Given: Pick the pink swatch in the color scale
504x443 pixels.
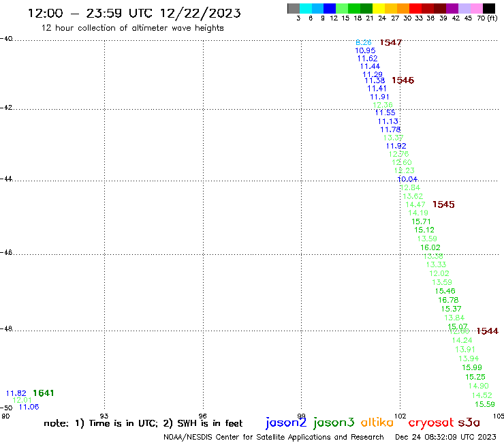Looking at the screenshot, I should point(477,8).
